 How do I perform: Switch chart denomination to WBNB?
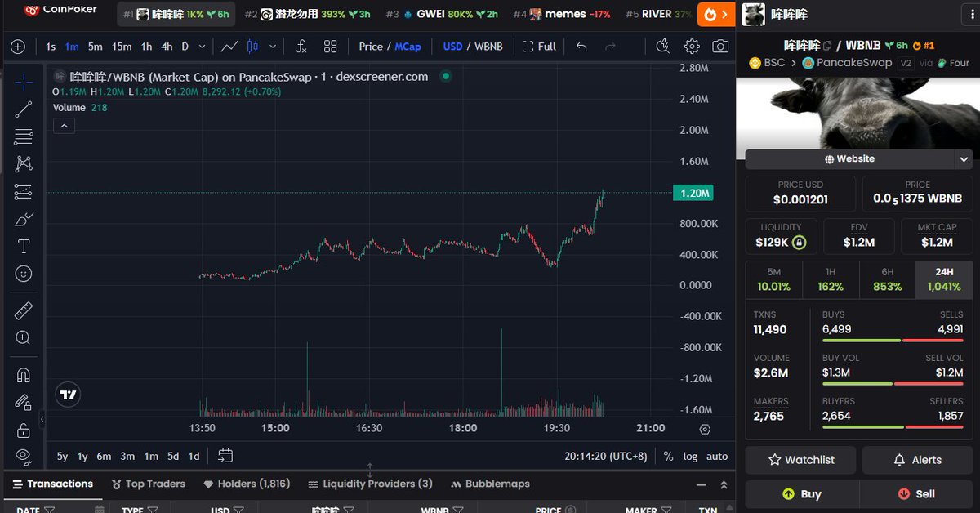point(488,47)
